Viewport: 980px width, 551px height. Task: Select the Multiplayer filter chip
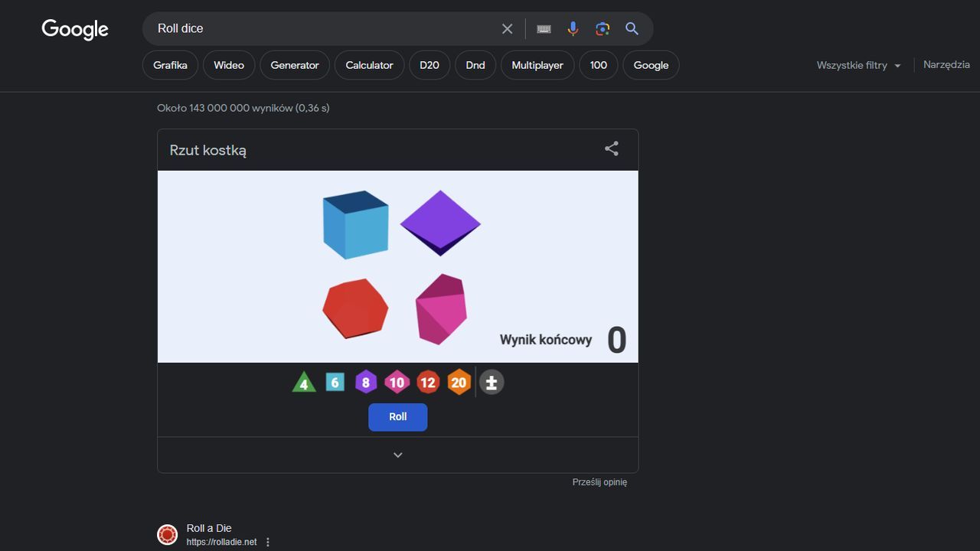[537, 65]
